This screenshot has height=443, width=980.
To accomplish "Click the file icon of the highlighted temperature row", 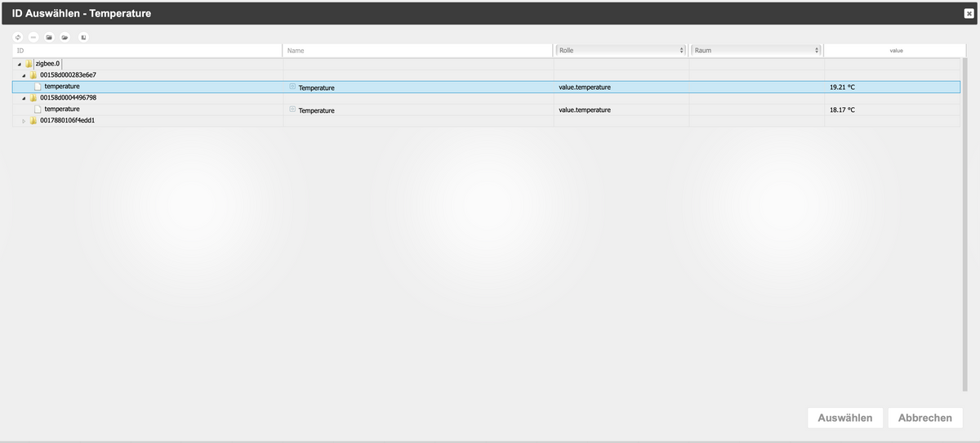I will 37,87.
